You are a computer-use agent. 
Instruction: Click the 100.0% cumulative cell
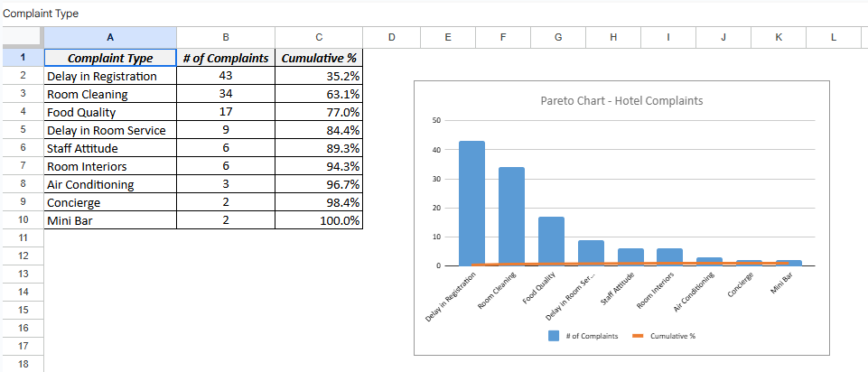(319, 220)
